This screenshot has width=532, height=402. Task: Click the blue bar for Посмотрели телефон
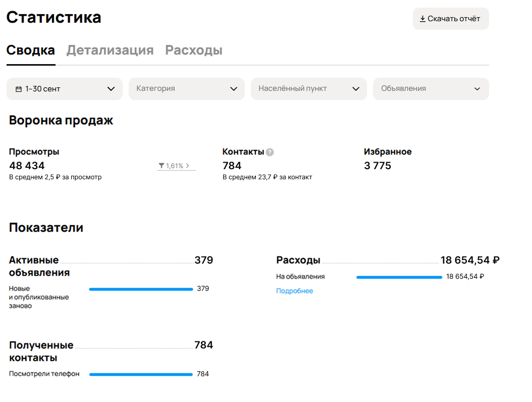141,375
